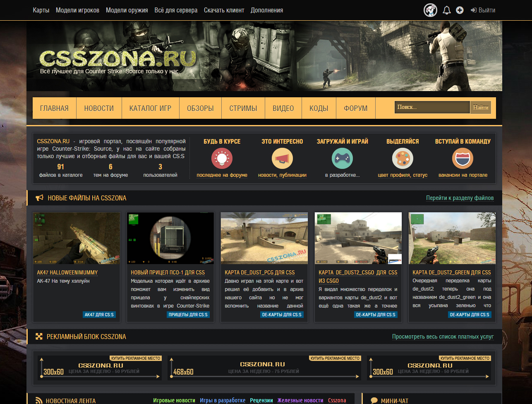Go to the Каталог игр tab
Image resolution: width=532 pixels, height=404 pixels.
point(150,108)
